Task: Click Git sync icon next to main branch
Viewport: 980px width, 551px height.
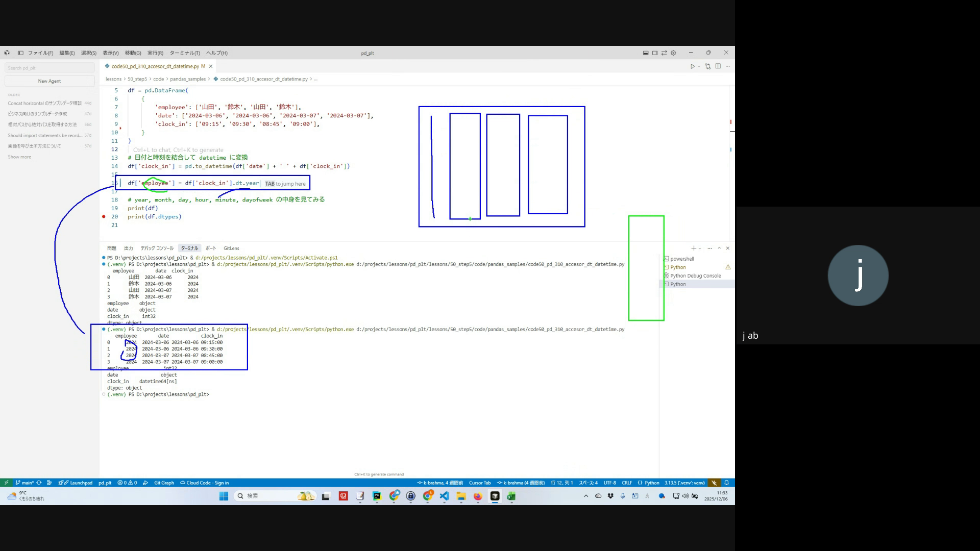Action: tap(39, 483)
